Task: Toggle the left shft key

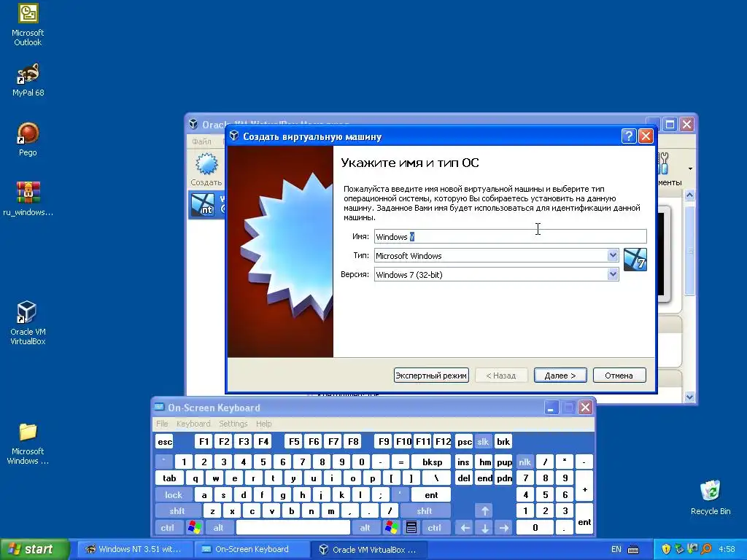Action: (x=177, y=511)
